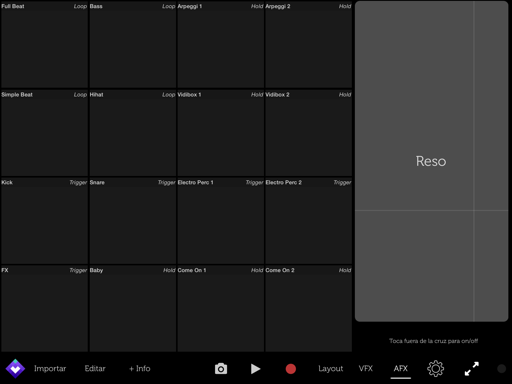
Task: Select the AFX tab
Action: point(401,369)
